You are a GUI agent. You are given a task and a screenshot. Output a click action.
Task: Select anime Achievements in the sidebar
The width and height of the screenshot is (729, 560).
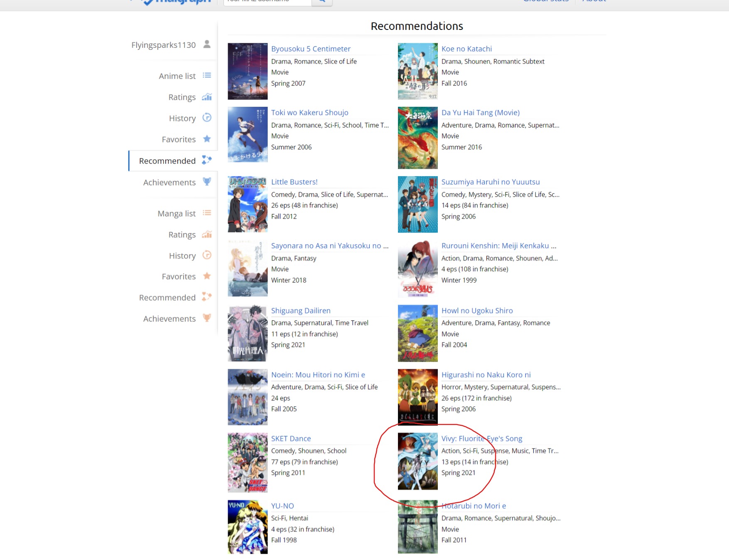(x=169, y=182)
